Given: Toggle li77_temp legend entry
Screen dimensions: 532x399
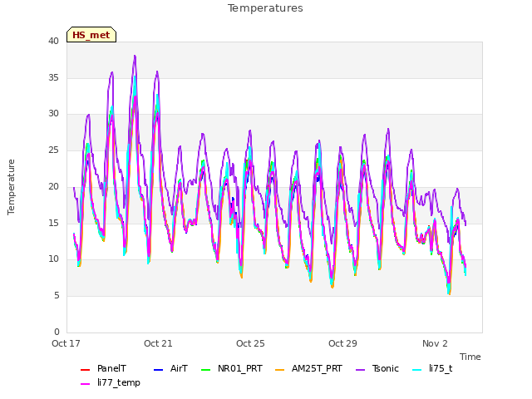Looking at the screenshot, I should point(111,383).
